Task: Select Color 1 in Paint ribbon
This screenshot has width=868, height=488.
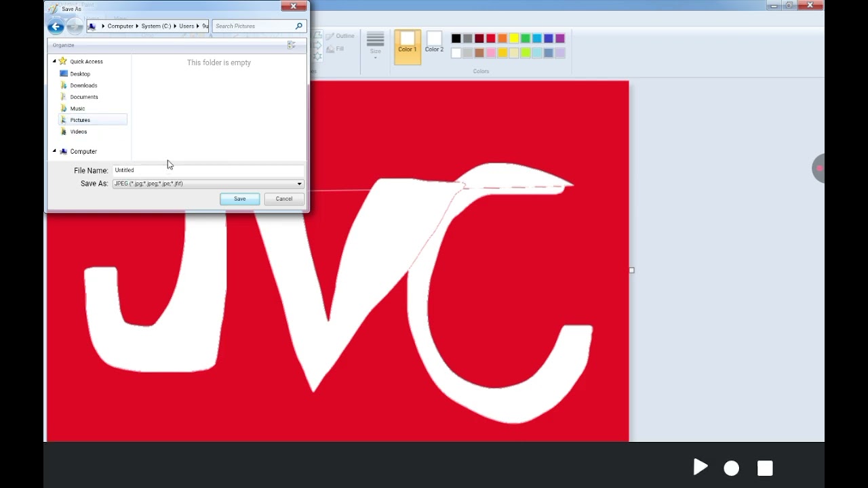Action: pos(408,47)
